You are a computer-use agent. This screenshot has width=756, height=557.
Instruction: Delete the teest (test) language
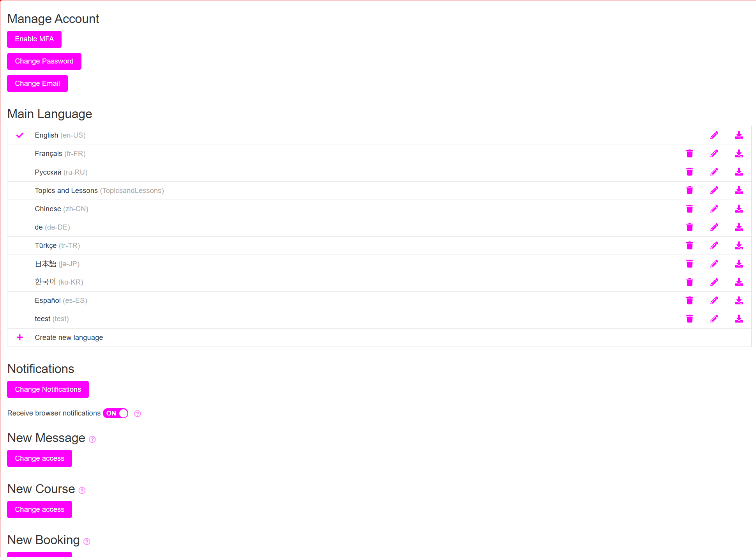click(689, 319)
